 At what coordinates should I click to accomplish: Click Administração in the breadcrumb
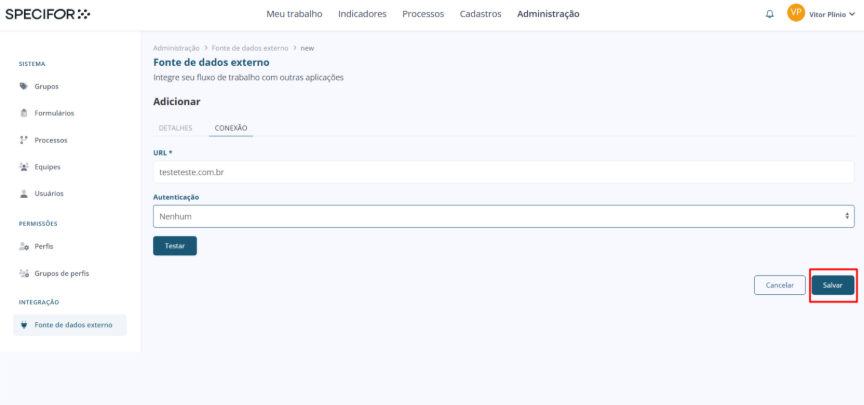point(176,48)
